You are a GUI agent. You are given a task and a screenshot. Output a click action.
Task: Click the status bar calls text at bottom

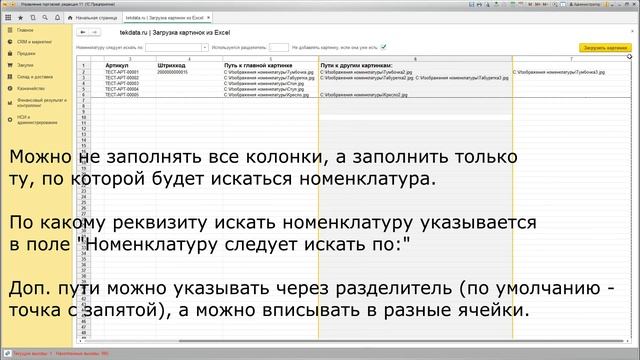(x=60, y=353)
